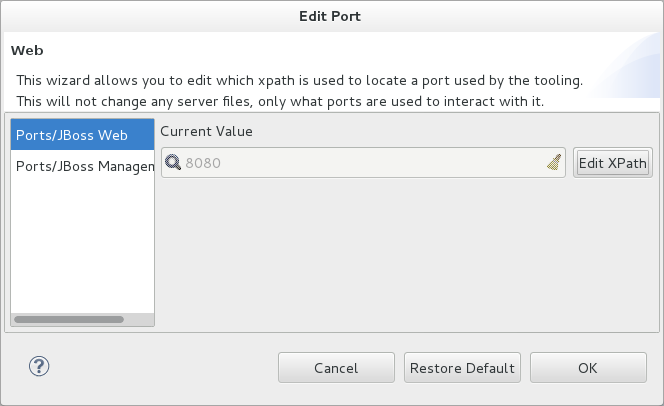Viewport: 664px width, 406px height.
Task: Open help with the question mark icon
Action: pyautogui.click(x=40, y=367)
